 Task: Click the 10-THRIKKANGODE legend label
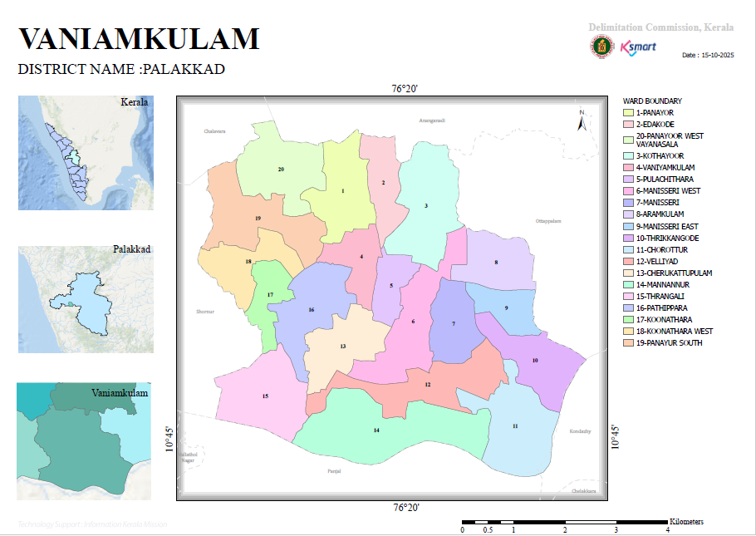[667, 238]
